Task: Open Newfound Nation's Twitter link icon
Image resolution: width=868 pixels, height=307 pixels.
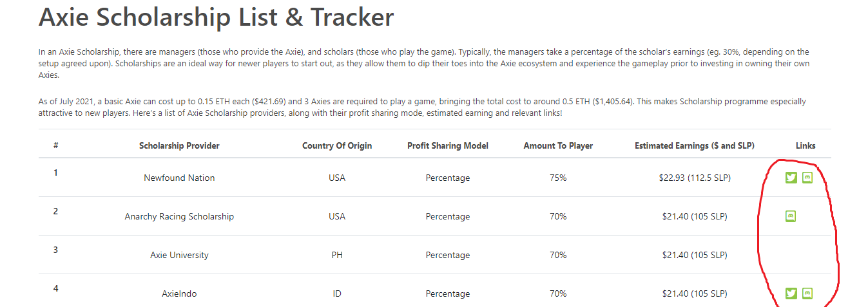Action: [x=791, y=178]
